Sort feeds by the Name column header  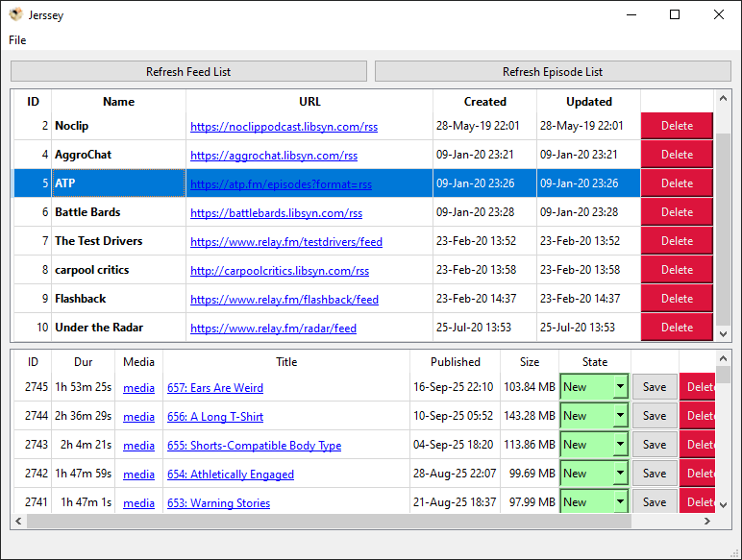tap(118, 102)
